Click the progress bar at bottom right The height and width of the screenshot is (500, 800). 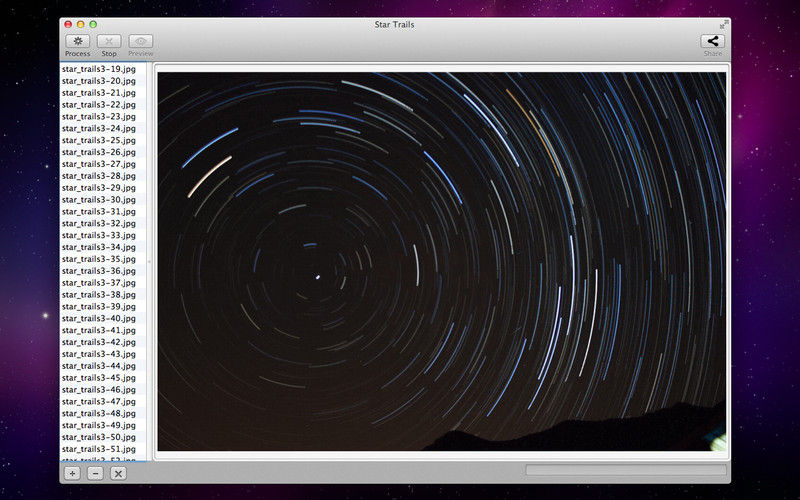626,470
